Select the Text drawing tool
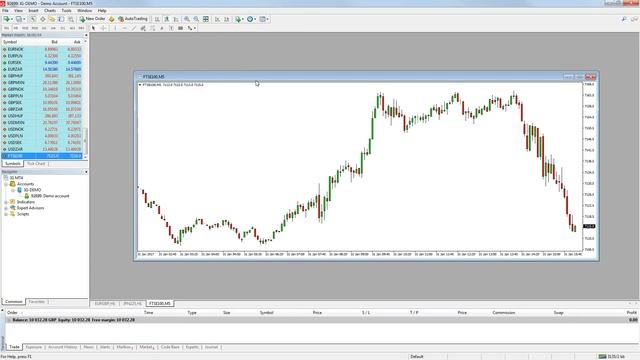This screenshot has width=640, height=360. click(162, 28)
